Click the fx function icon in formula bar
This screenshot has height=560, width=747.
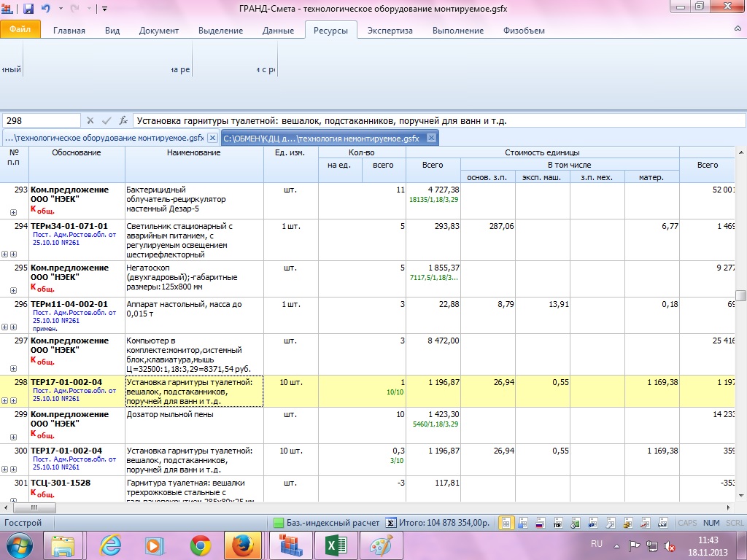[124, 120]
